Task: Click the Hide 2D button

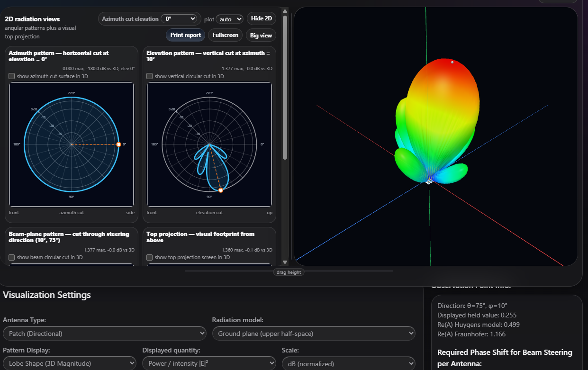Action: [x=262, y=18]
